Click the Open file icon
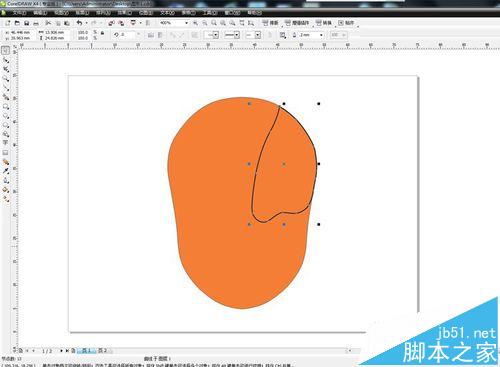The height and width of the screenshot is (367, 500). pos(17,23)
